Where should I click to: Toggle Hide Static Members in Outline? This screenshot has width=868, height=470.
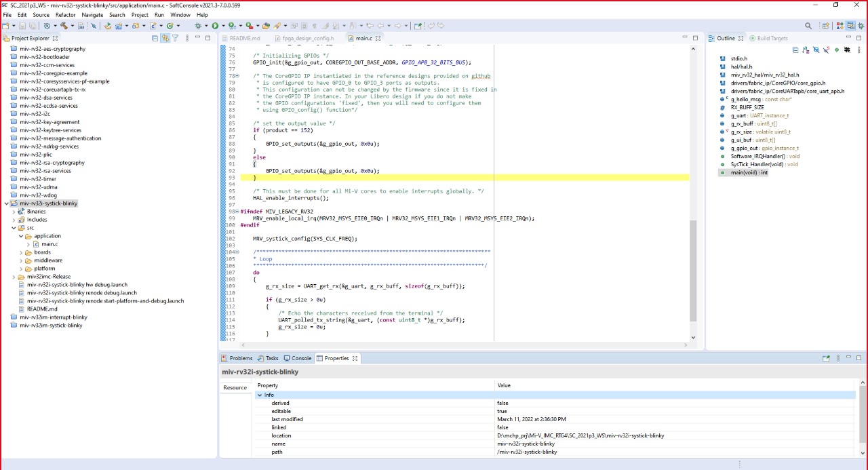click(826, 50)
